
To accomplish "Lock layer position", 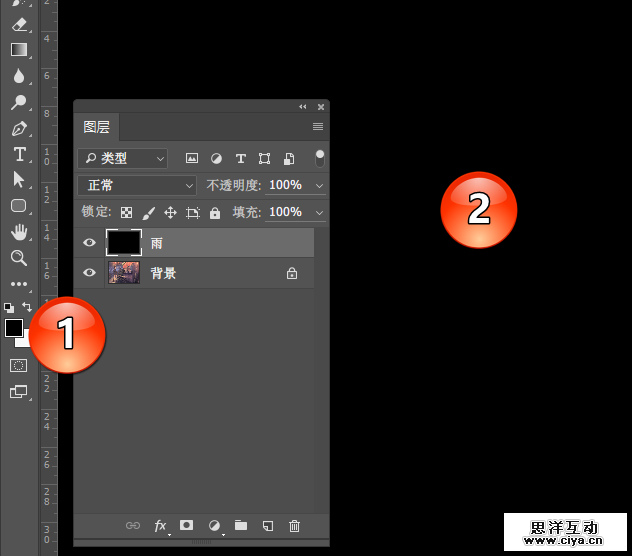I will pyautogui.click(x=170, y=212).
